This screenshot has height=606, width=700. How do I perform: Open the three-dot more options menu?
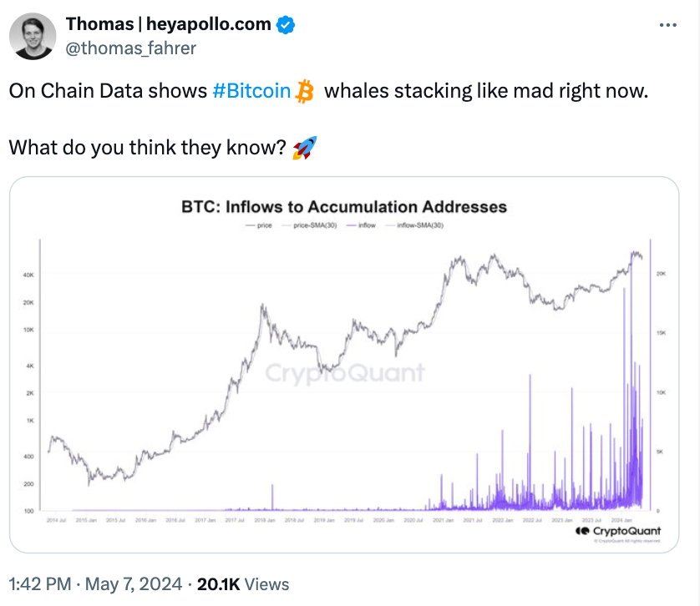[668, 25]
